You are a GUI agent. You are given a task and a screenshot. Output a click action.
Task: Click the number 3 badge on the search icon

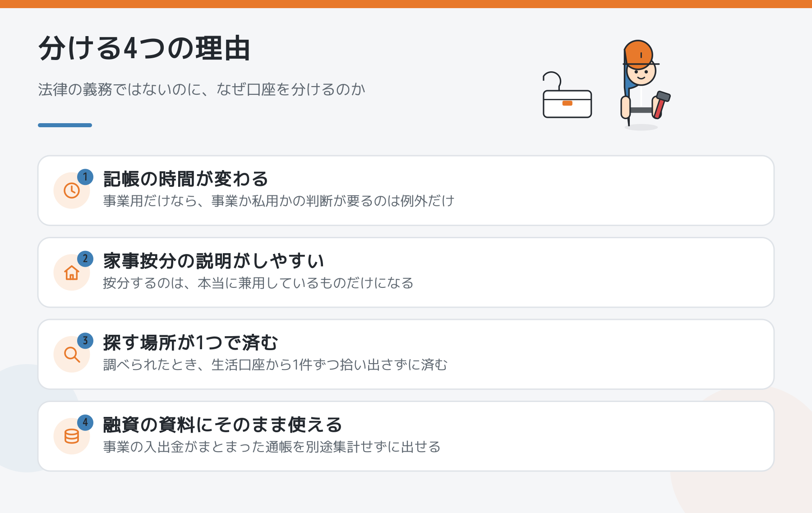point(85,341)
